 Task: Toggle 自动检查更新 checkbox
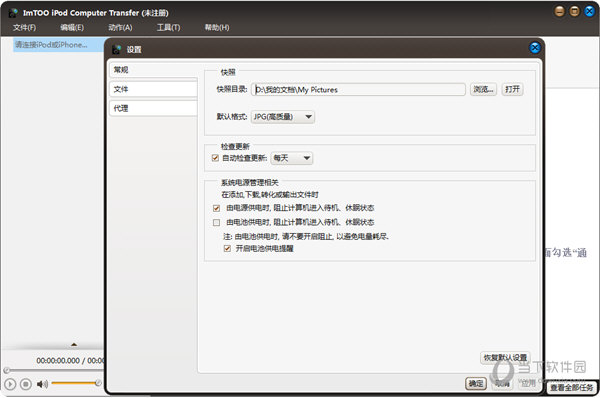click(x=215, y=158)
